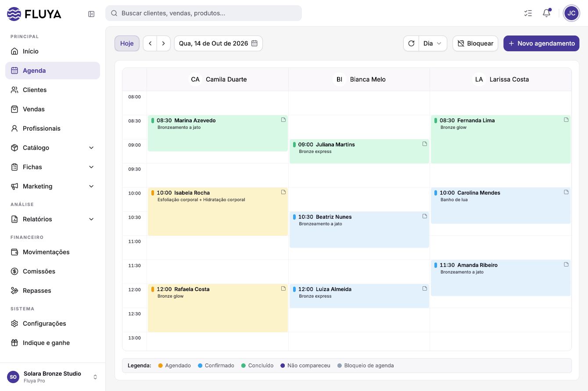Create a Novo agendamento

coord(541,43)
